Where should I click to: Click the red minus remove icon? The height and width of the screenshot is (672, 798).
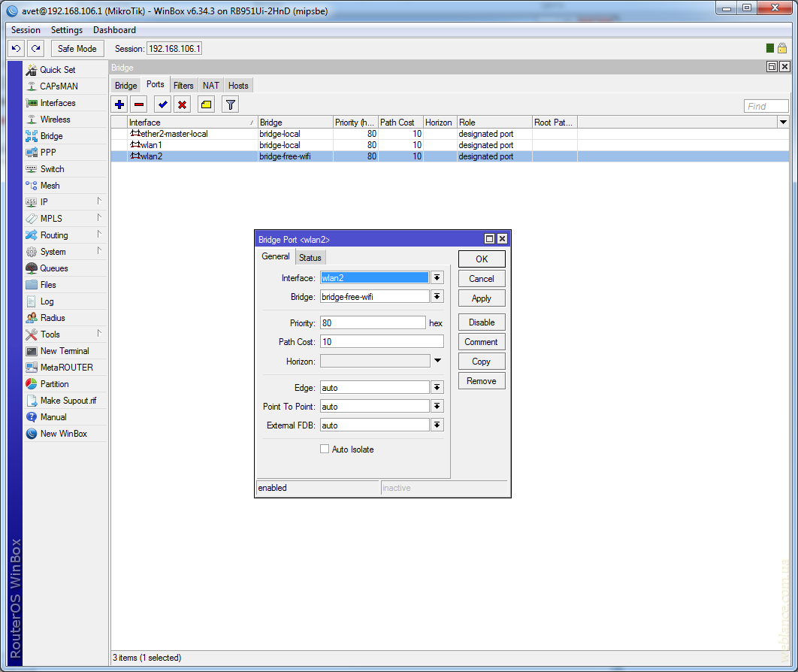point(139,104)
